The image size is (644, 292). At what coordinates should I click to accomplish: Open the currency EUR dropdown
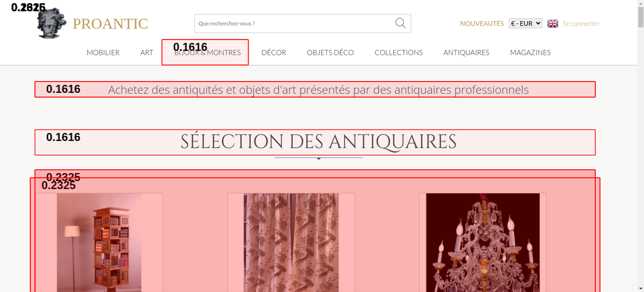[x=525, y=23]
